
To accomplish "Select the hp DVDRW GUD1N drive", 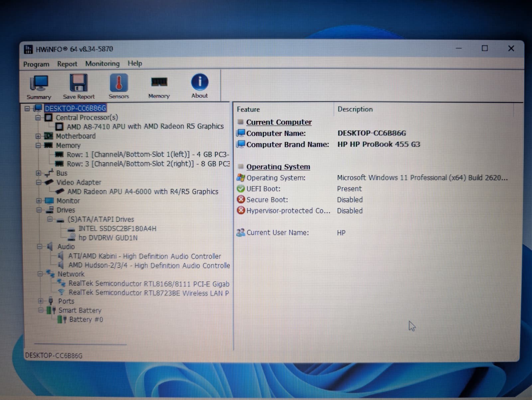I will [108, 238].
